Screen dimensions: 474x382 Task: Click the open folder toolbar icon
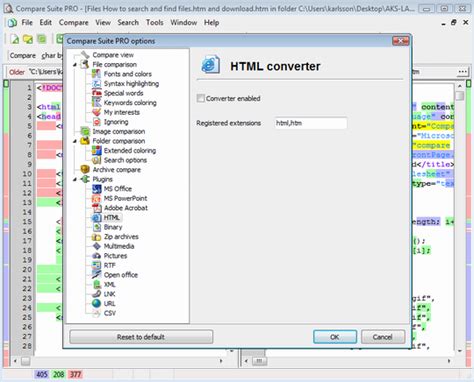tap(28, 39)
